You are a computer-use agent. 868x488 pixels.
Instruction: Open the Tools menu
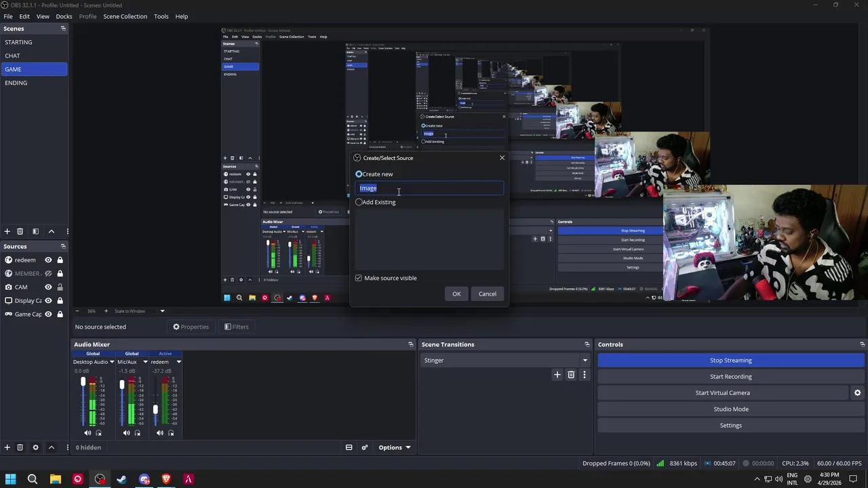coord(161,16)
